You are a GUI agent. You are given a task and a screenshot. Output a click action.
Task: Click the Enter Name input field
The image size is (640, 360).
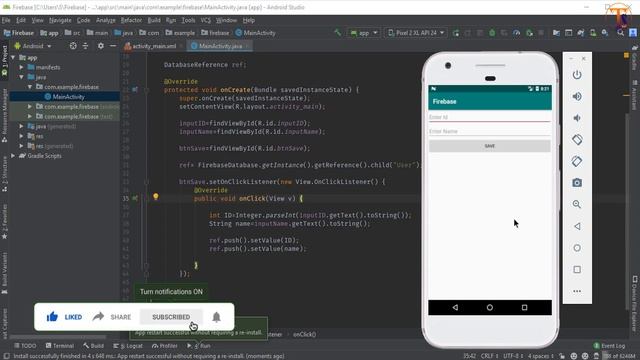click(489, 131)
